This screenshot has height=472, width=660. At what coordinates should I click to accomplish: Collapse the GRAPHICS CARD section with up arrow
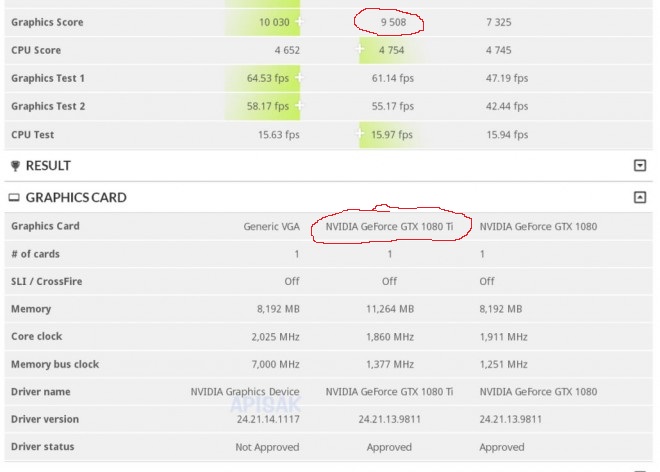(x=640, y=198)
